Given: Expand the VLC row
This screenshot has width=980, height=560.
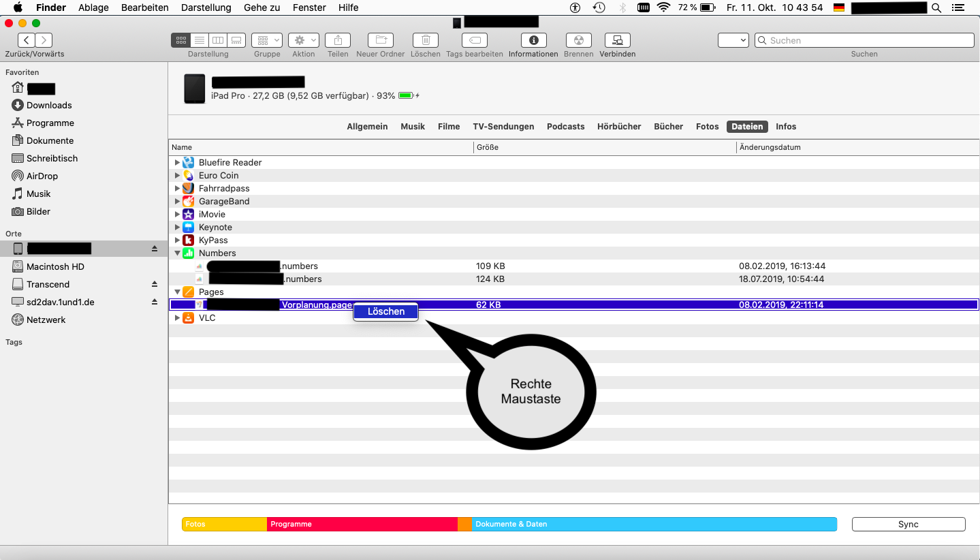Looking at the screenshot, I should pos(177,317).
